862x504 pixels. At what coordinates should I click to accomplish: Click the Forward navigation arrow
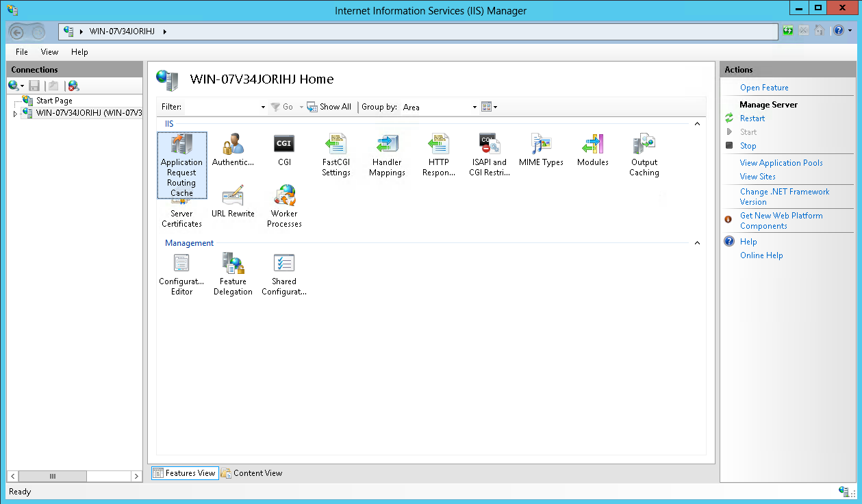[38, 32]
